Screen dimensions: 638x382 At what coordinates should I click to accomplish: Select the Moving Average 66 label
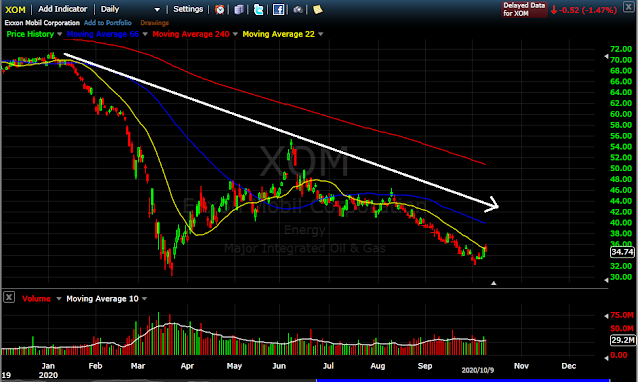point(103,34)
